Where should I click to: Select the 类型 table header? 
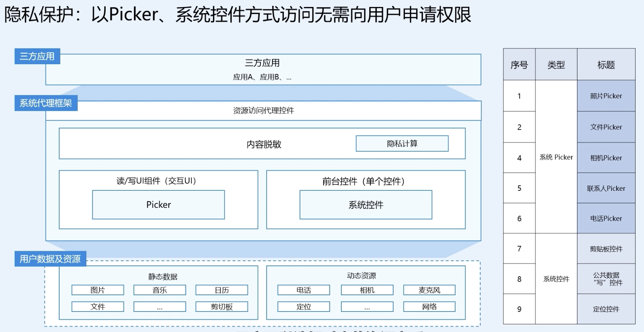coord(556,65)
